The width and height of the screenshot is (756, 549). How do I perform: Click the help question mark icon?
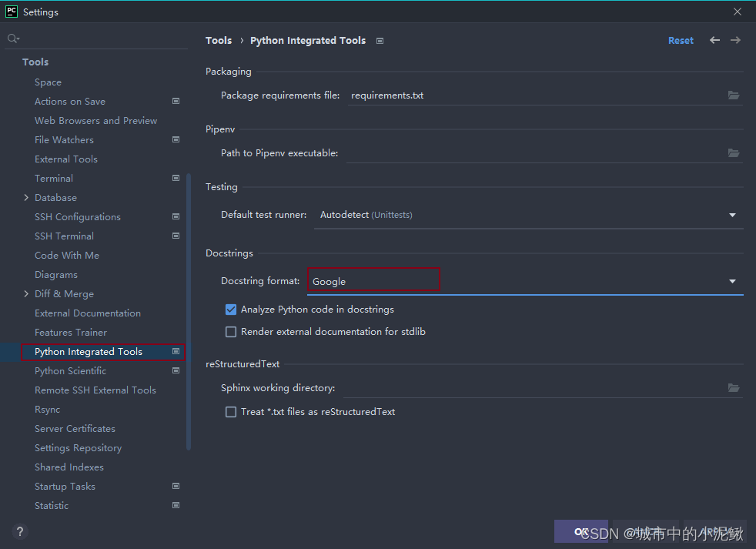coord(19,531)
